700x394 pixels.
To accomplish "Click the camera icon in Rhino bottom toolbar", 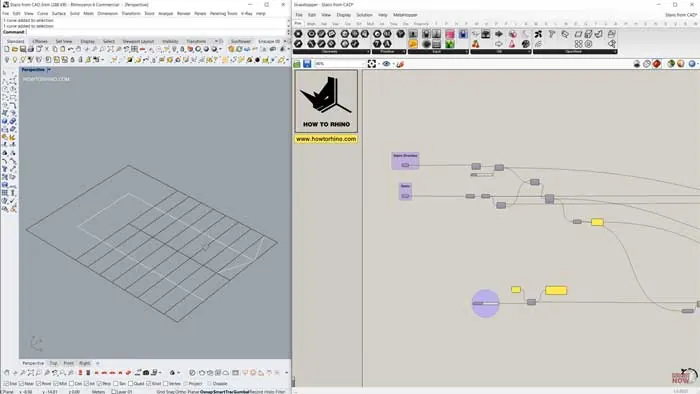I will click(146, 373).
